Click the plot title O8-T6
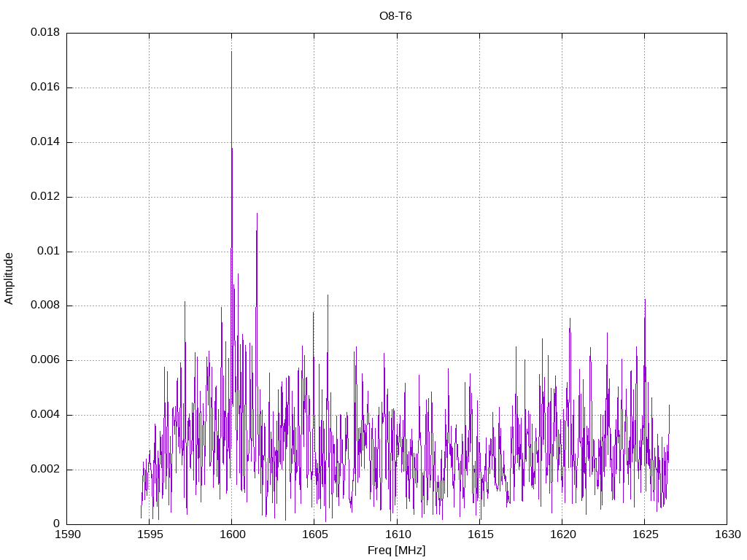The height and width of the screenshot is (560, 747). point(395,16)
